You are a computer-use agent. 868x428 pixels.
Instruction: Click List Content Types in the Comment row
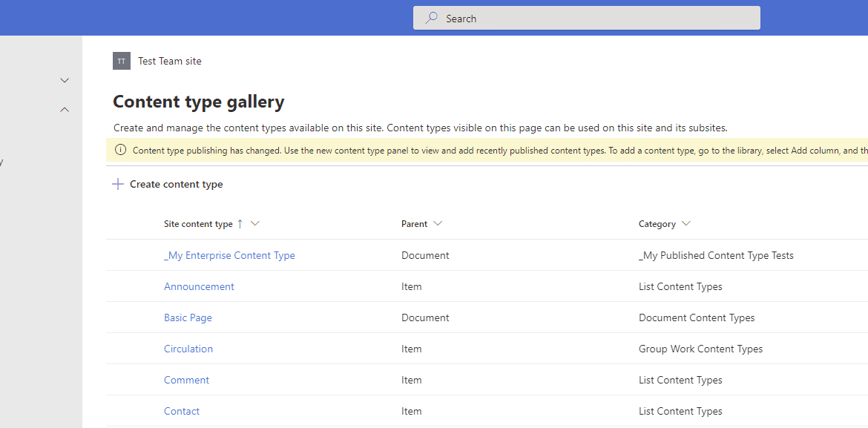(680, 380)
